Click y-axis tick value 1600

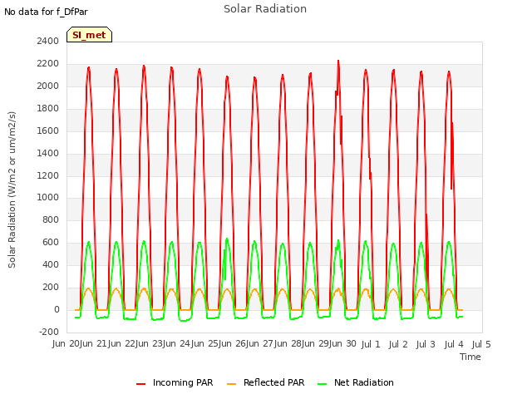point(48,131)
